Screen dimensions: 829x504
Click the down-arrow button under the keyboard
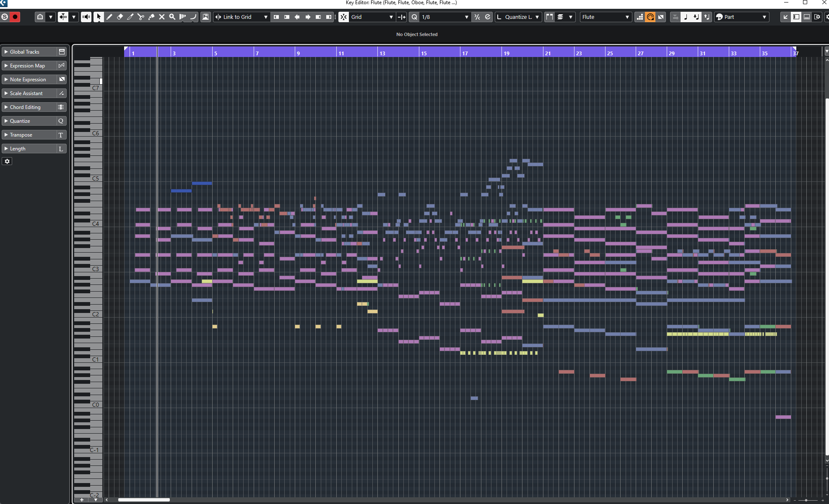coord(96,500)
